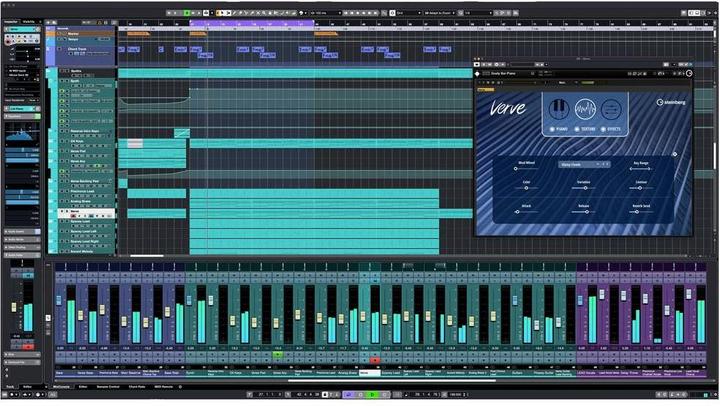
Task: Open the Adapt to Zoom grid dropdown
Action: click(x=439, y=13)
